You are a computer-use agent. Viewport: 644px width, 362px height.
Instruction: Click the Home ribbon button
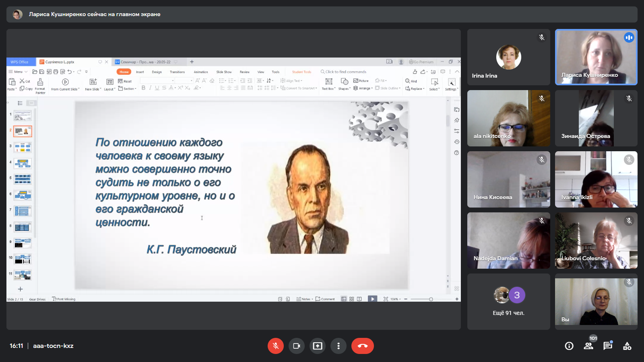tap(124, 72)
